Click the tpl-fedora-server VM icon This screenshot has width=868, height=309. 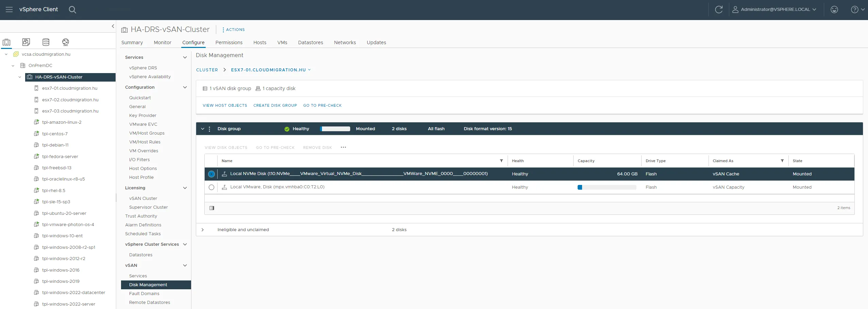[36, 156]
